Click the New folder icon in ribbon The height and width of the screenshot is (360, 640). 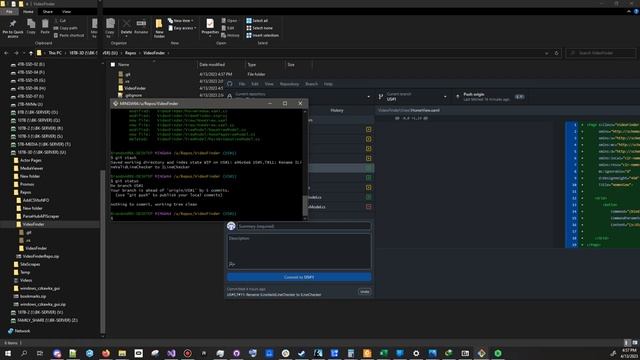tap(159, 28)
